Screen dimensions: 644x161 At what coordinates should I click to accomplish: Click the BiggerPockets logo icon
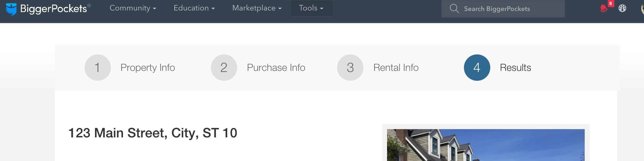(x=11, y=9)
